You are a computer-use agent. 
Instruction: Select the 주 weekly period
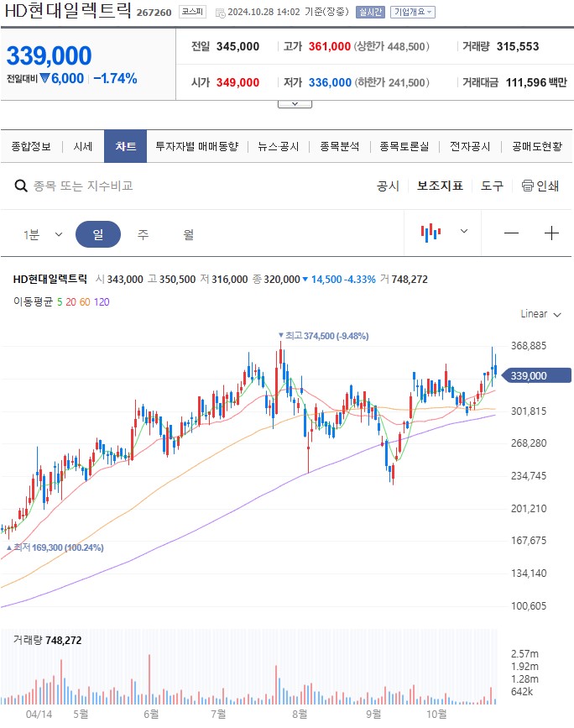click(x=143, y=234)
